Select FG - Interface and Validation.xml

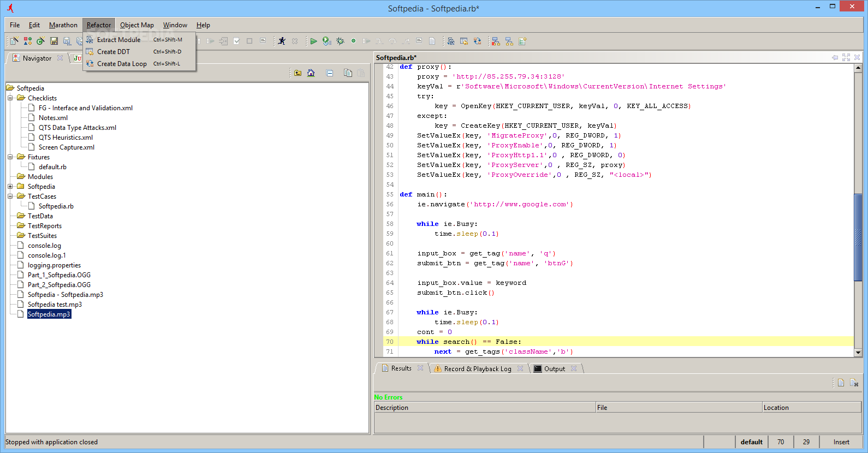pos(86,108)
